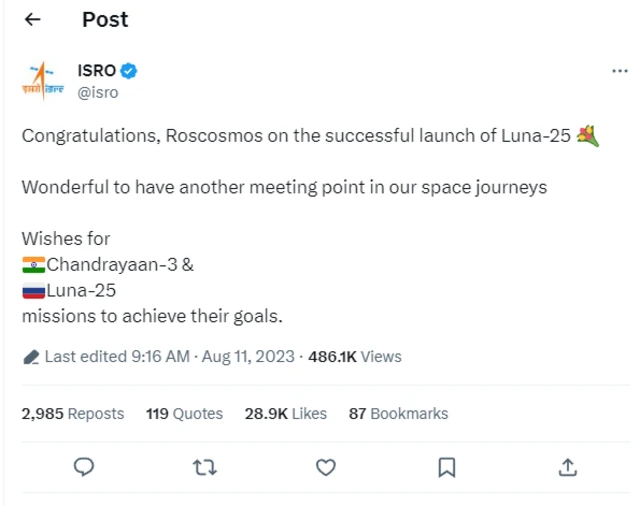Share the post using the upload arrow icon
Viewport: 640px width, 506px height.
tap(567, 466)
